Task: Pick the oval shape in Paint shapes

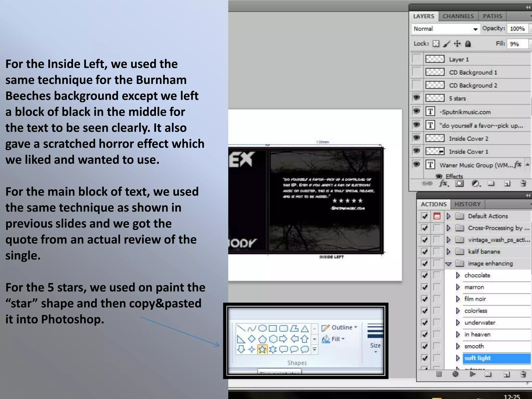Action: pyautogui.click(x=262, y=328)
